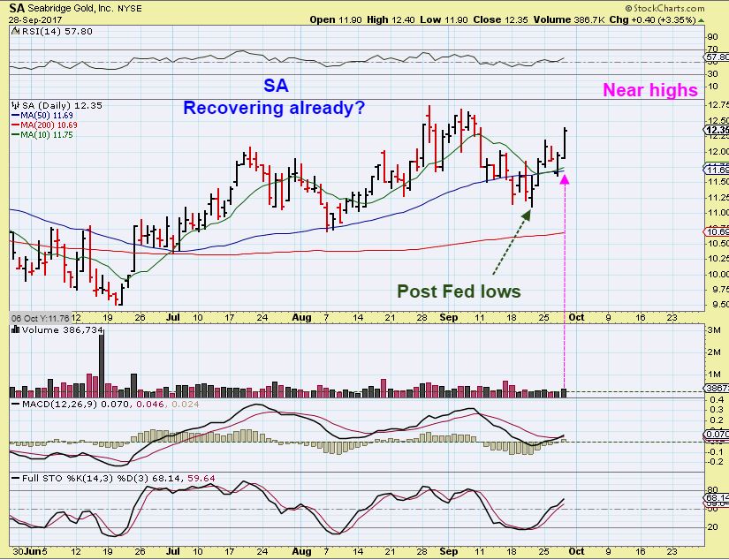The width and height of the screenshot is (729, 560).
Task: Click the 12.35 last price tag on right axis
Action: [x=717, y=130]
